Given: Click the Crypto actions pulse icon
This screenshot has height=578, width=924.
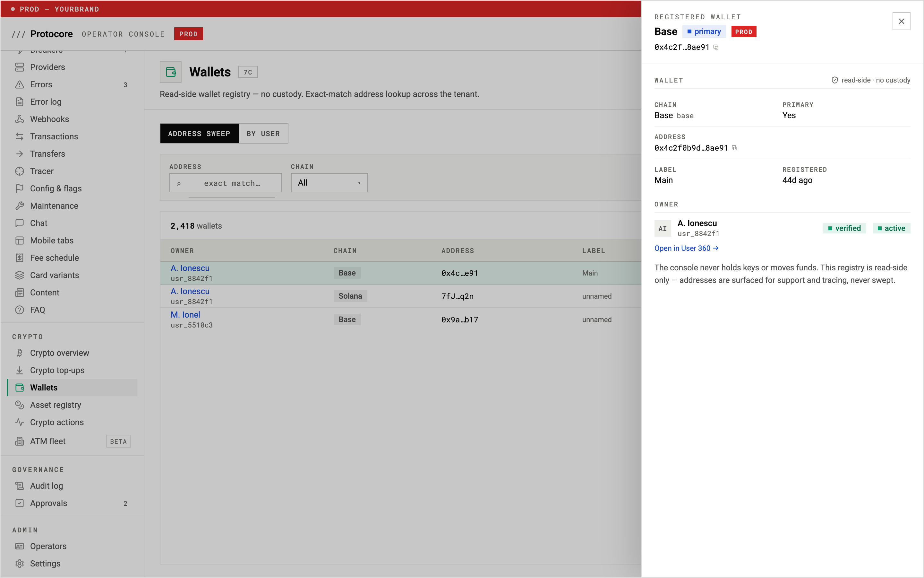Looking at the screenshot, I should click(20, 422).
